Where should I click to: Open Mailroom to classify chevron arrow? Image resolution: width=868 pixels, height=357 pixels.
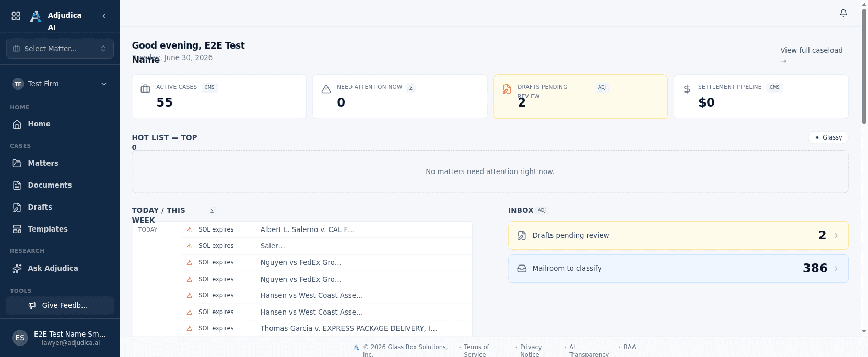click(x=836, y=269)
